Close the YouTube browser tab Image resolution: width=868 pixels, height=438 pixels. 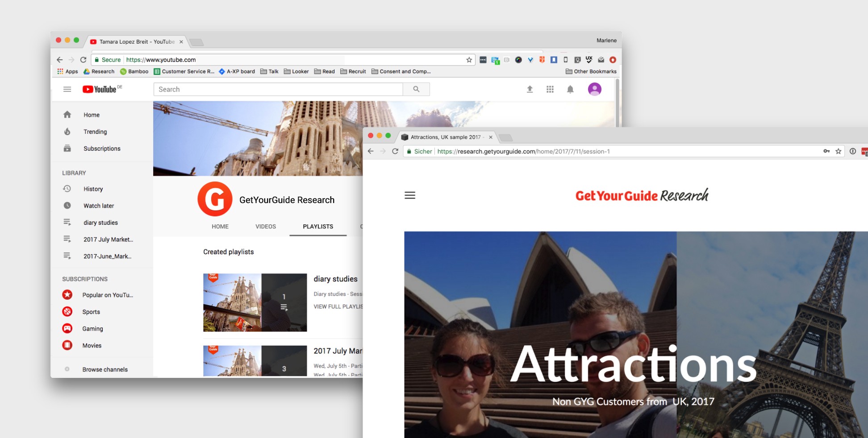[181, 42]
